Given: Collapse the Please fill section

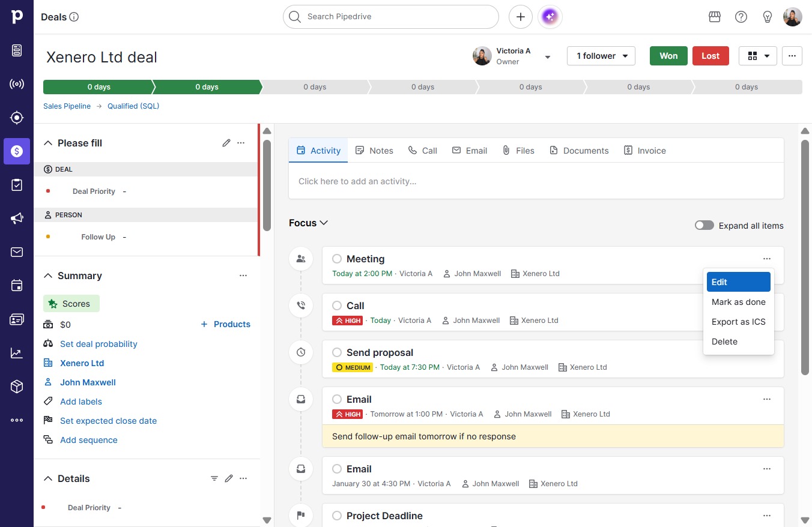Looking at the screenshot, I should click(48, 143).
